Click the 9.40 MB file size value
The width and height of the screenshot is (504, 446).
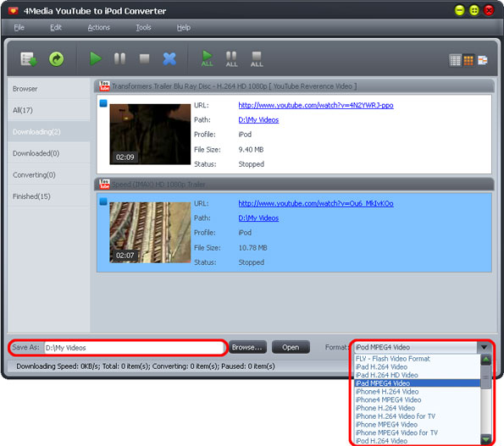(x=251, y=149)
